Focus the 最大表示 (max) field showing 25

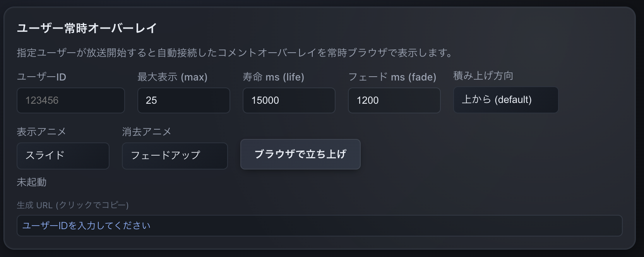tap(183, 100)
